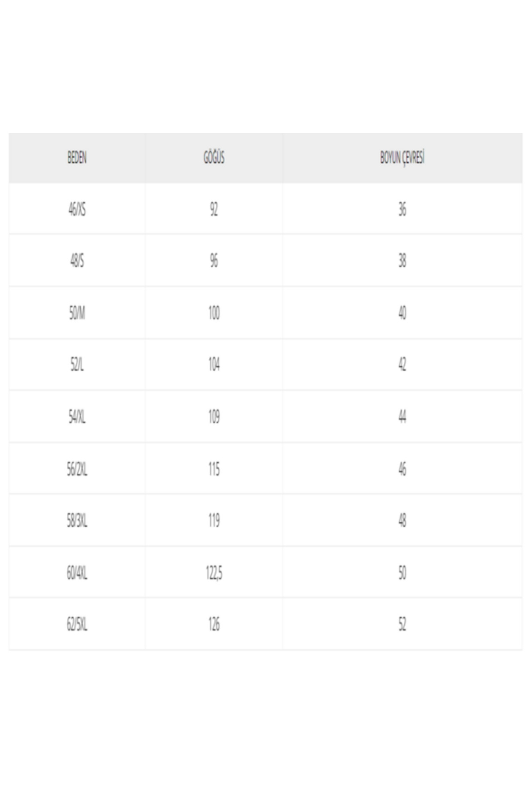Select the 46/XS size cell

77,209
